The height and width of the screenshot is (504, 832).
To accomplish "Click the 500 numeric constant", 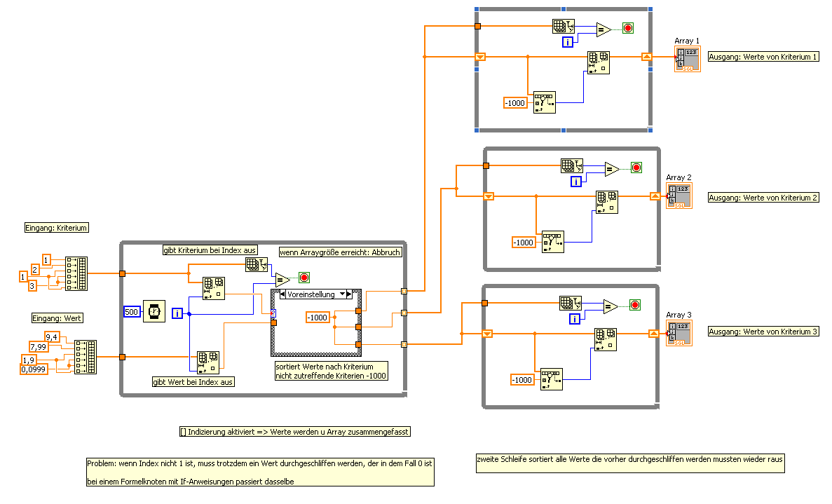I will click(132, 311).
